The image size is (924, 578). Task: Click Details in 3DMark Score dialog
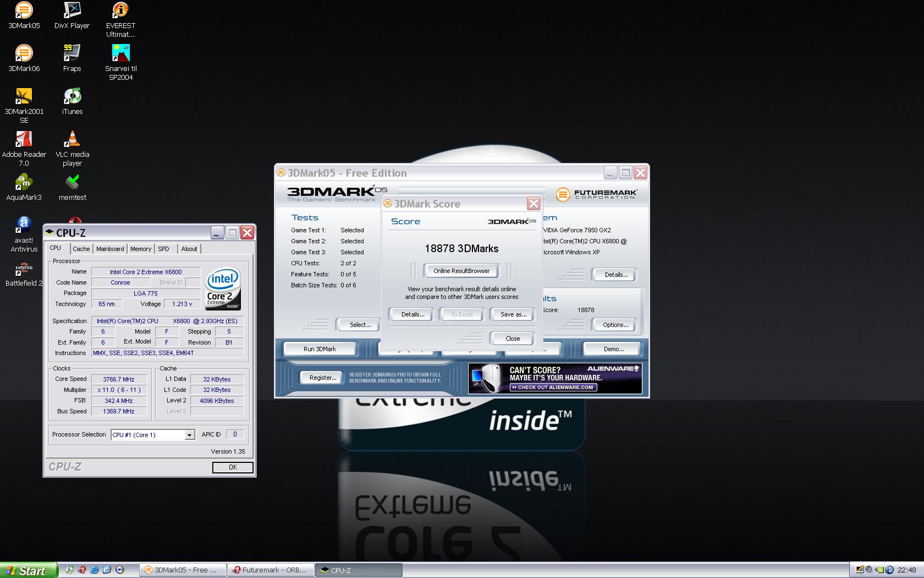[x=413, y=314]
